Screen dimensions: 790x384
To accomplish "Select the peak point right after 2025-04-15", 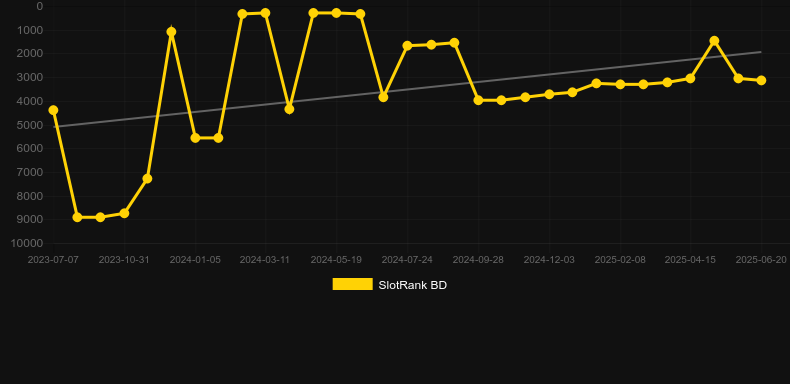I will [714, 40].
